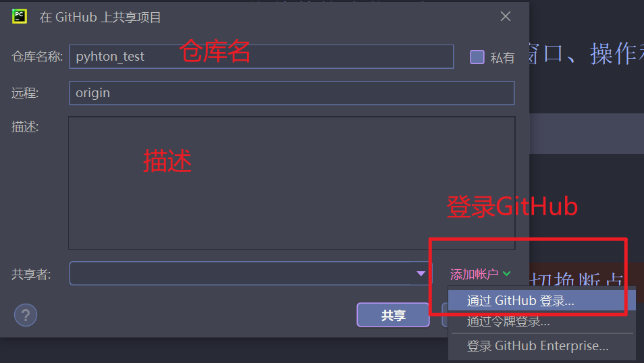The image size is (644, 363).
Task: Close the GitHub share dialog
Action: (x=506, y=16)
